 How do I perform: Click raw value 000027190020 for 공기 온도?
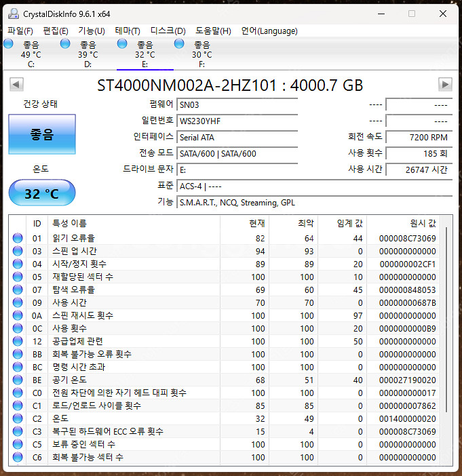click(407, 380)
